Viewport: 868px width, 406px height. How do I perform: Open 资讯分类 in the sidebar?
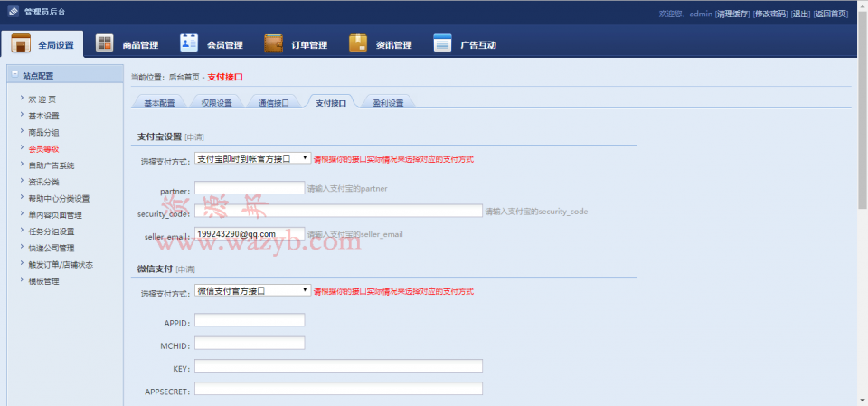(x=43, y=183)
